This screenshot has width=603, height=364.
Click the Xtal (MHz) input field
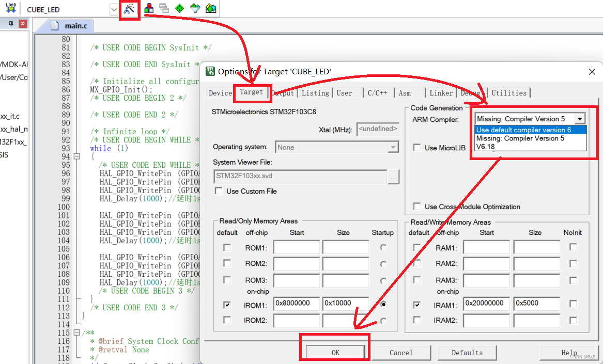[378, 129]
